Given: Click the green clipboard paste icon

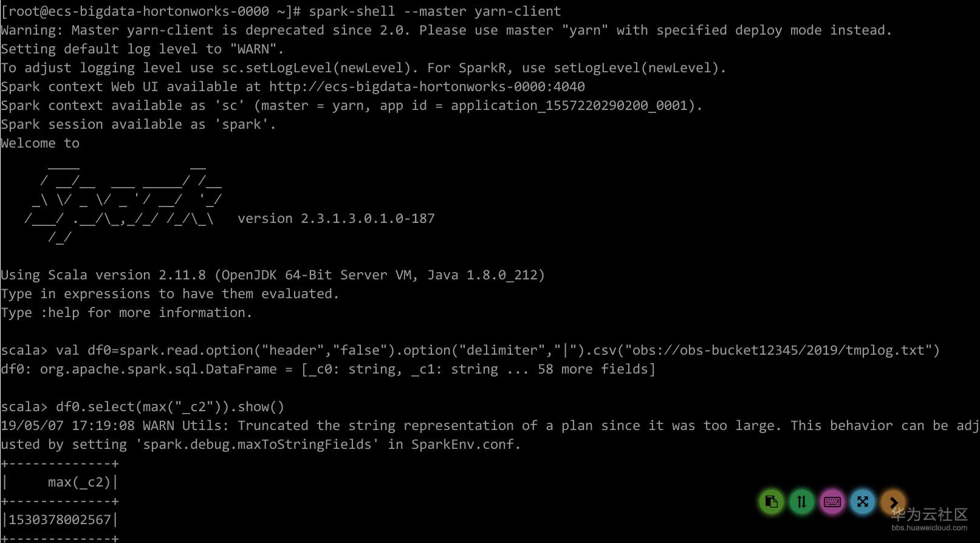Looking at the screenshot, I should (x=772, y=502).
